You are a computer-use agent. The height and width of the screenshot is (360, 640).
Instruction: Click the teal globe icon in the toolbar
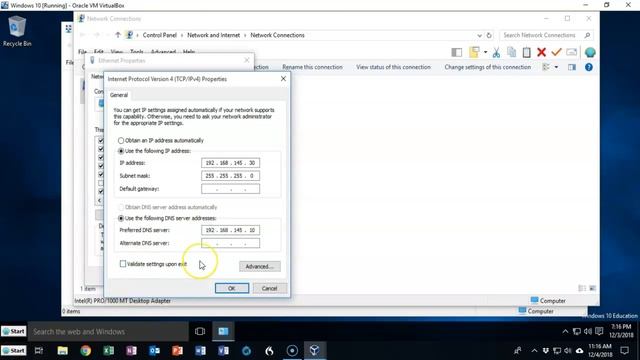pos(590,52)
